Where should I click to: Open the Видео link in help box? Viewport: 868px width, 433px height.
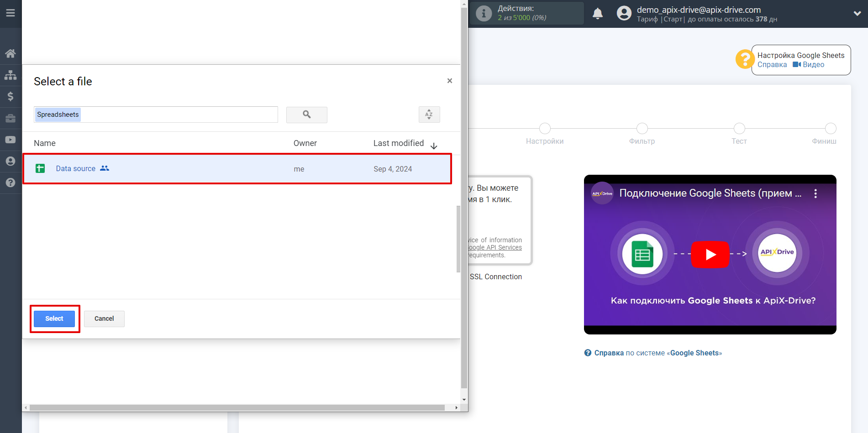tap(809, 65)
